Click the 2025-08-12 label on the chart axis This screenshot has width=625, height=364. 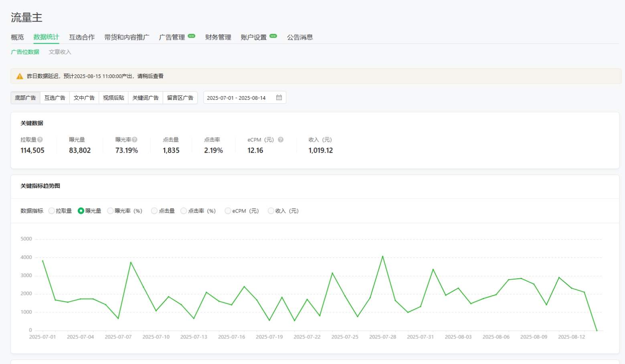(x=572, y=337)
